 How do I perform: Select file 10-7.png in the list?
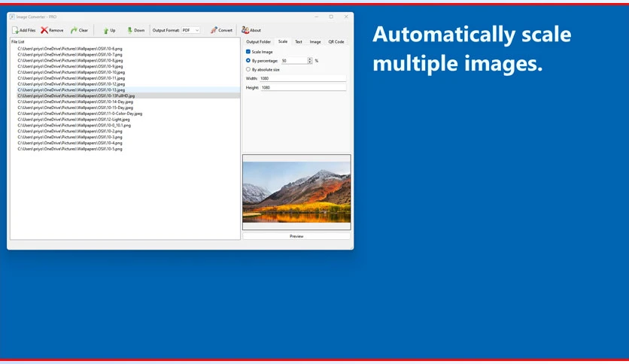click(x=70, y=54)
